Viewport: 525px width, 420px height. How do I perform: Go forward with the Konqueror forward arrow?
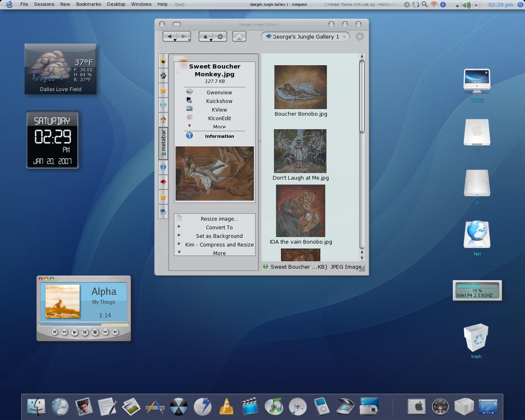[184, 37]
